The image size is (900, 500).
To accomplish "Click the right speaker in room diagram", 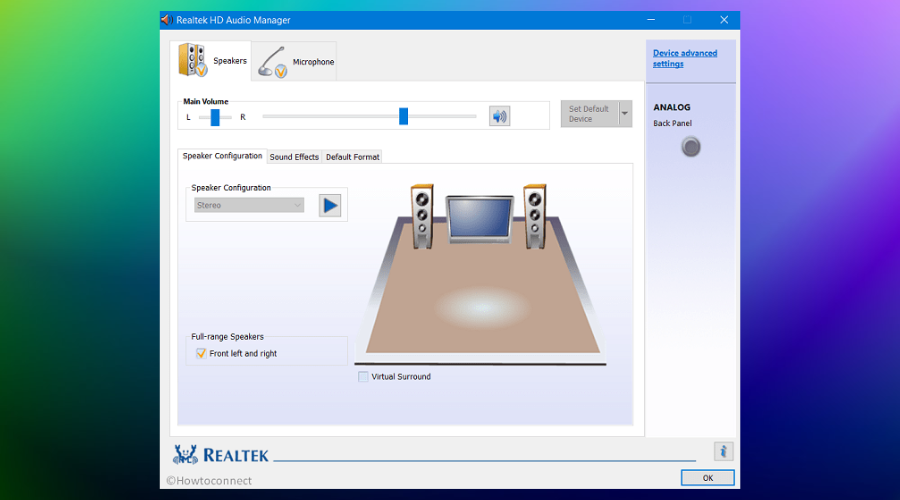I will coord(535,216).
